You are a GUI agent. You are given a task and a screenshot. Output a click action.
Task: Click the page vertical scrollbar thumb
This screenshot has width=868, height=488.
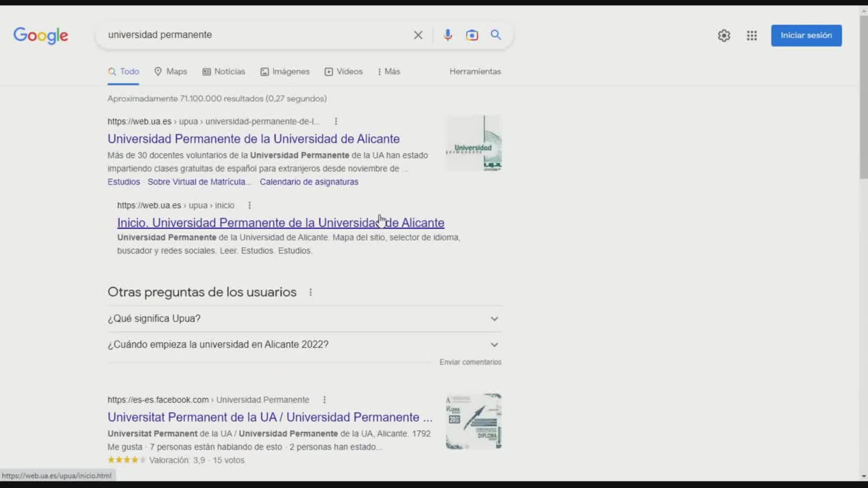[863, 97]
